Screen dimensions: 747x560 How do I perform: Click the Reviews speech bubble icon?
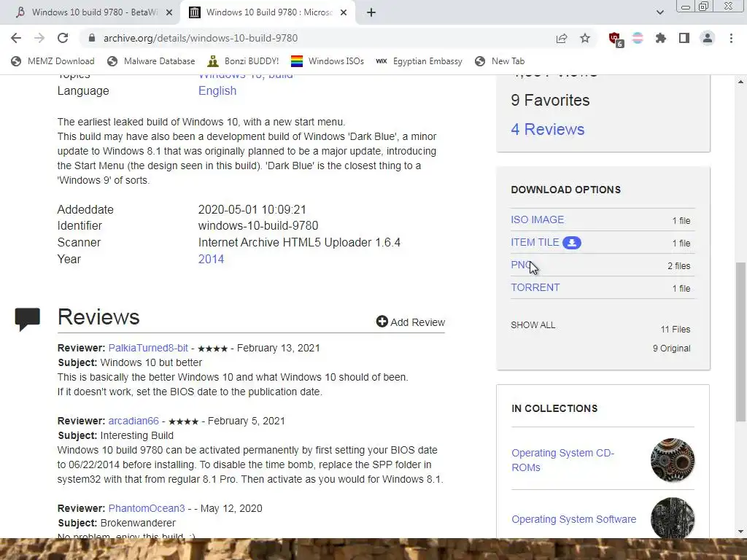click(28, 319)
